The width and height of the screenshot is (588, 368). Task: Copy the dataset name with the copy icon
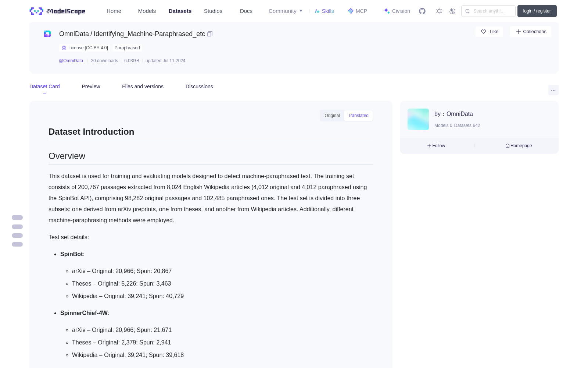pyautogui.click(x=210, y=34)
